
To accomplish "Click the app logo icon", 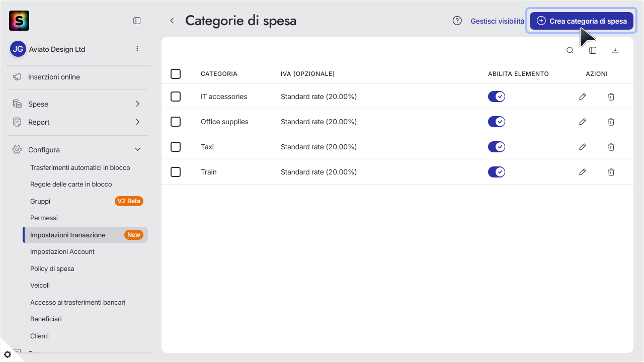I will [19, 21].
